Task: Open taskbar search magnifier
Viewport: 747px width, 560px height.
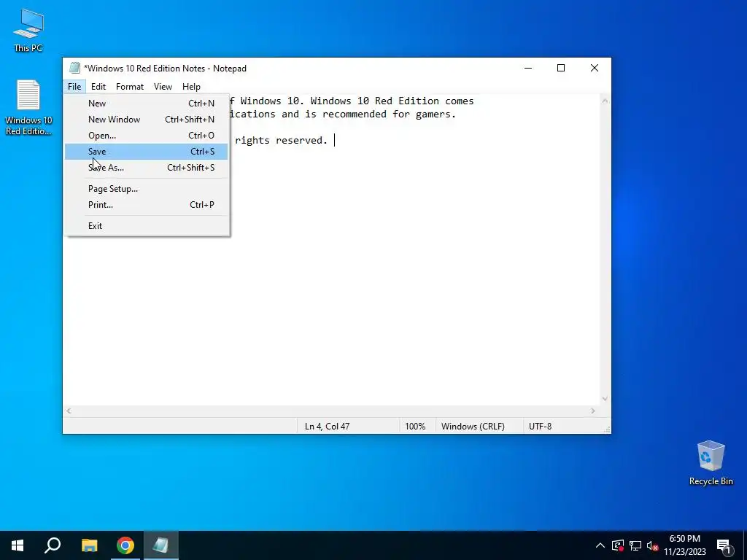Action: (x=53, y=545)
